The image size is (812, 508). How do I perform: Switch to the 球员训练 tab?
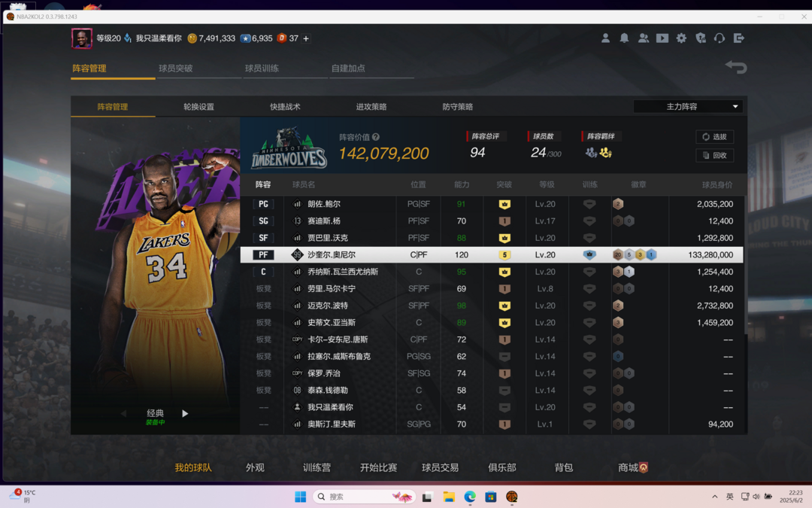(x=262, y=68)
